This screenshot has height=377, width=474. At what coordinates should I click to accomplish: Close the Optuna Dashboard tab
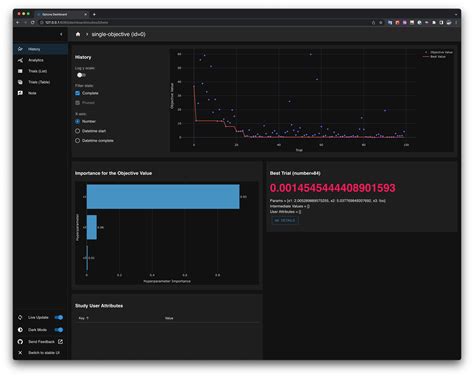tap(85, 14)
